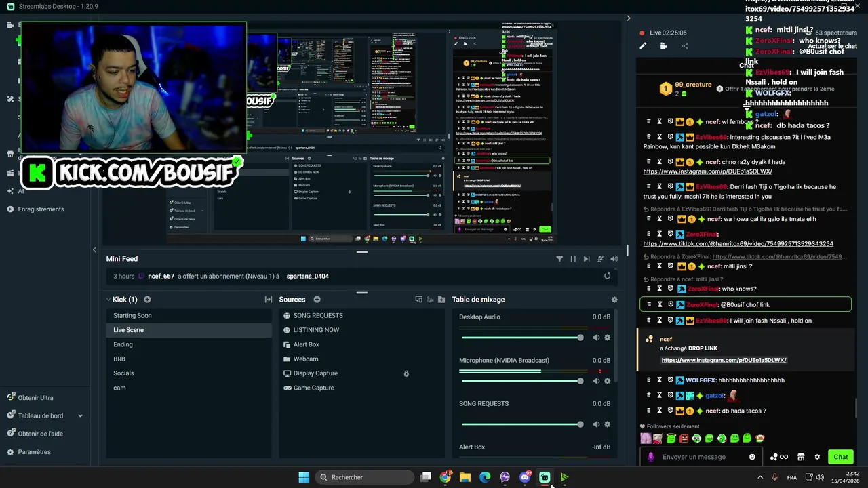Screen dimensions: 868x488
Task: Add a new source with plus icon
Action: click(x=317, y=300)
